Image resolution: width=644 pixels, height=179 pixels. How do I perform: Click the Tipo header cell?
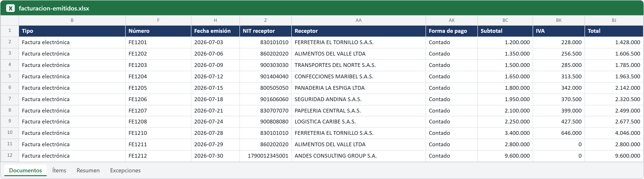pyautogui.click(x=72, y=31)
